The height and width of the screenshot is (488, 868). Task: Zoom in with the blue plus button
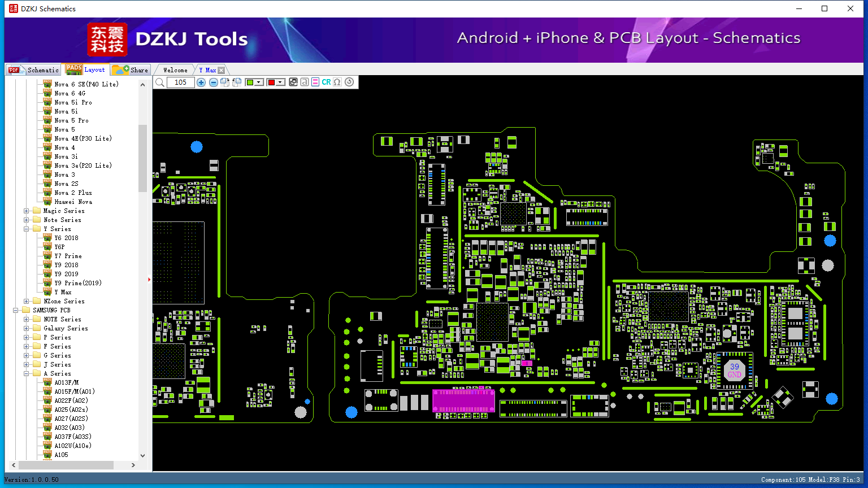201,82
